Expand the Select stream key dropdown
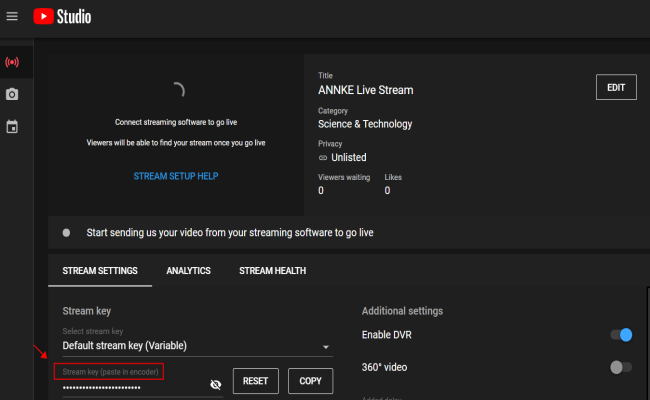Image resolution: width=650 pixels, height=400 pixels. coord(190,346)
